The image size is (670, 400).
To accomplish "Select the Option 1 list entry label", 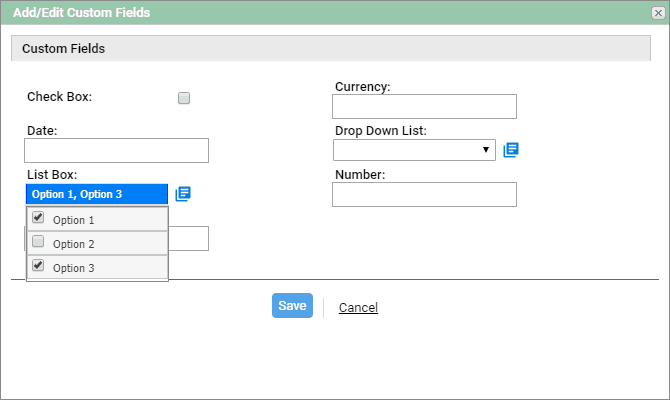I will [x=73, y=220].
